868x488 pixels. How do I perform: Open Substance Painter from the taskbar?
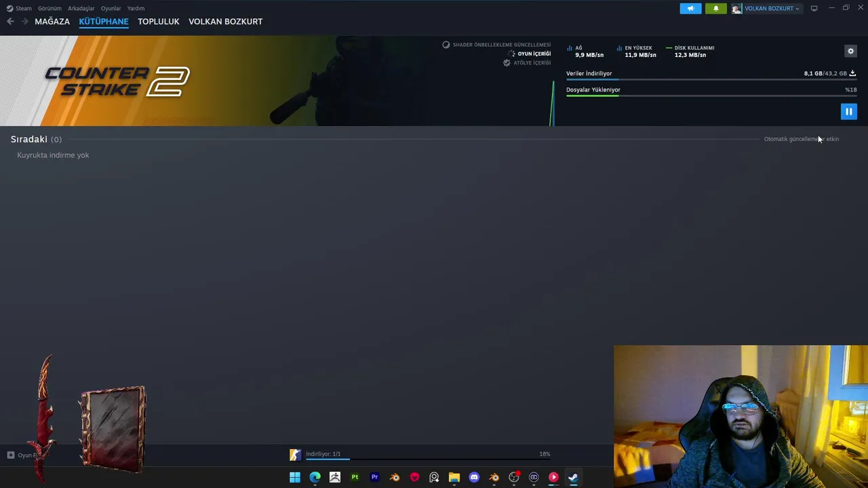click(355, 477)
